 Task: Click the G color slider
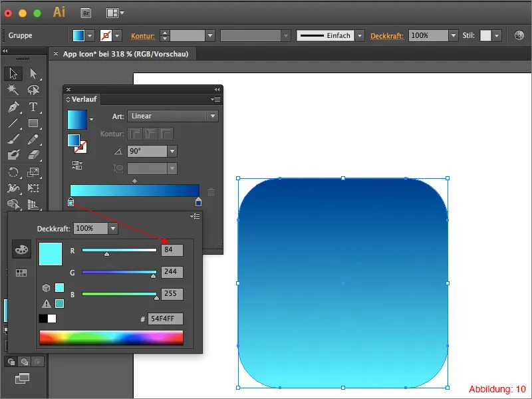coord(119,272)
